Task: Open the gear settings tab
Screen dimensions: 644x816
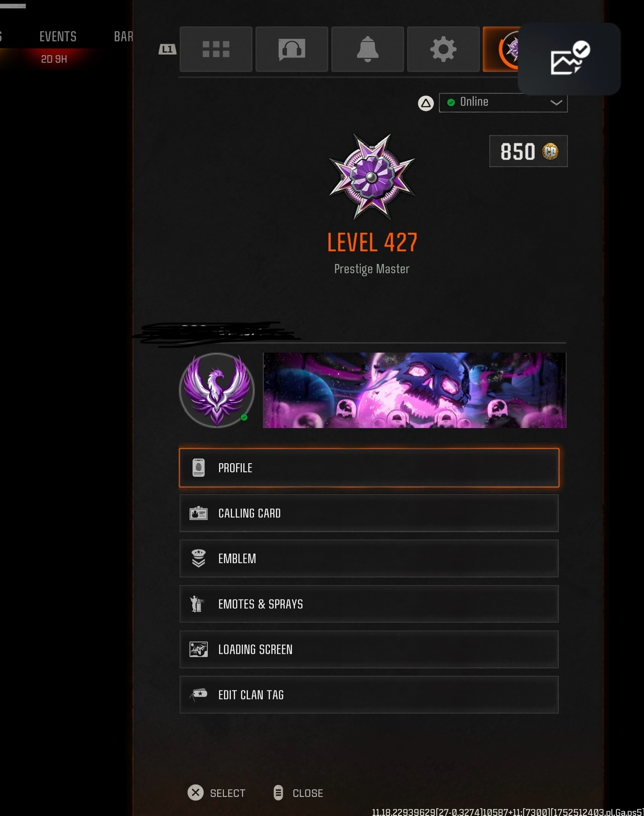Action: 443,49
